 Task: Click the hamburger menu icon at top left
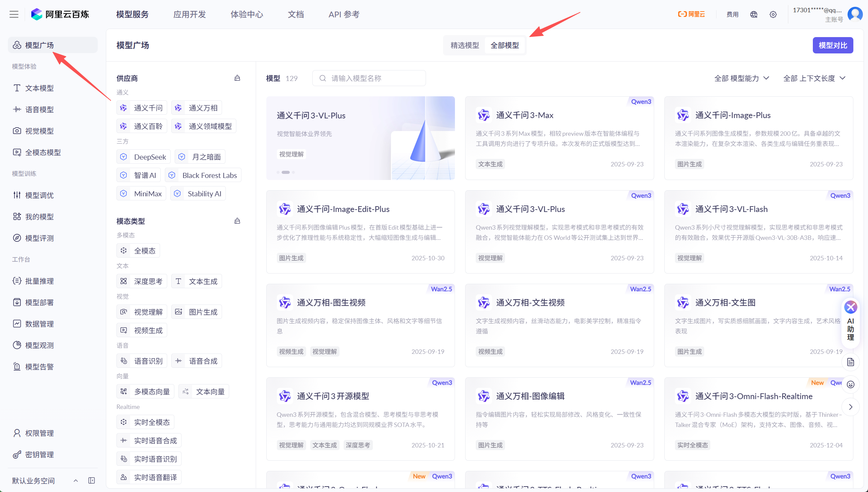coord(14,14)
